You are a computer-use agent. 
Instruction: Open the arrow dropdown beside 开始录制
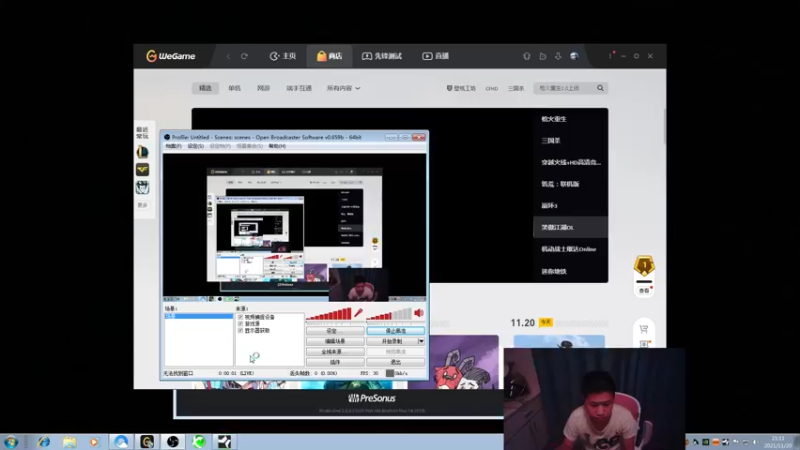421,341
